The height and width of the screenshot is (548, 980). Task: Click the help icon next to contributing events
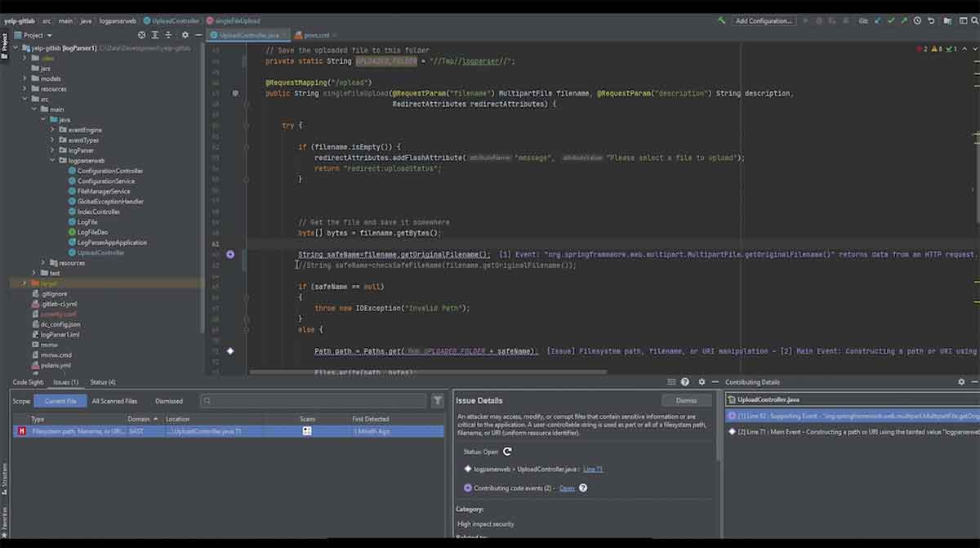[x=583, y=488]
